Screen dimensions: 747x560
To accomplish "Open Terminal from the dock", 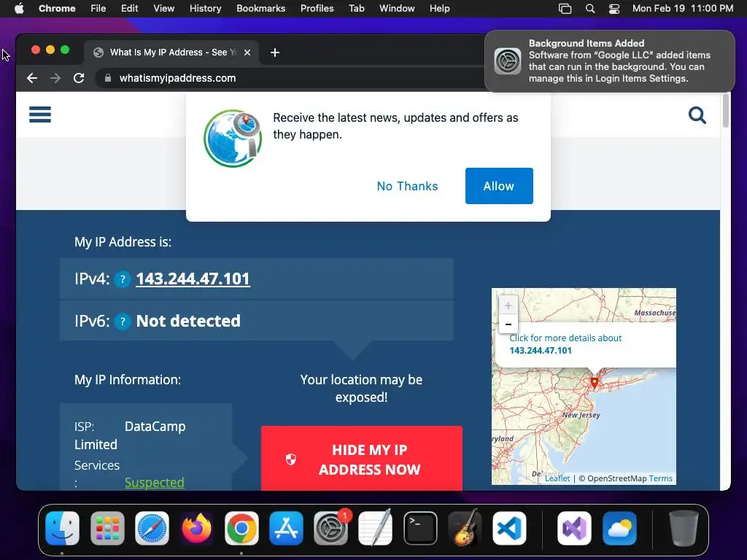I will (x=420, y=528).
